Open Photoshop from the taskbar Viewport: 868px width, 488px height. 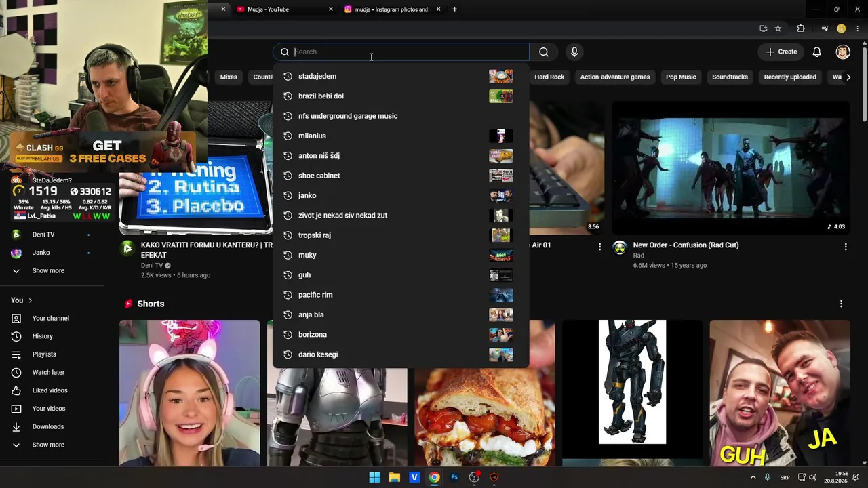pyautogui.click(x=454, y=477)
